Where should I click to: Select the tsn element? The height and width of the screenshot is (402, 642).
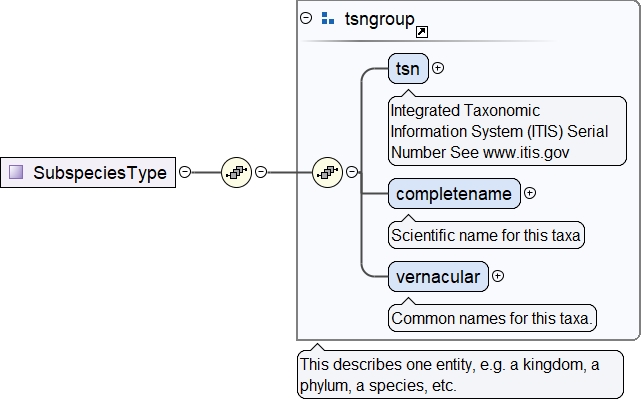(408, 68)
